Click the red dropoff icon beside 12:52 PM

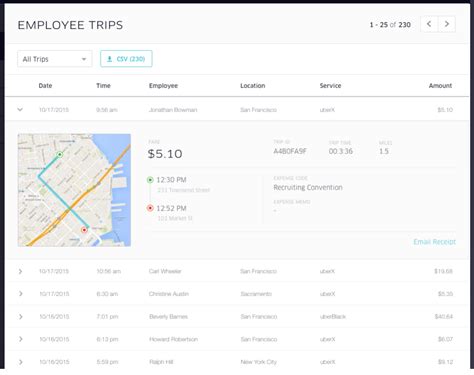pyautogui.click(x=150, y=208)
